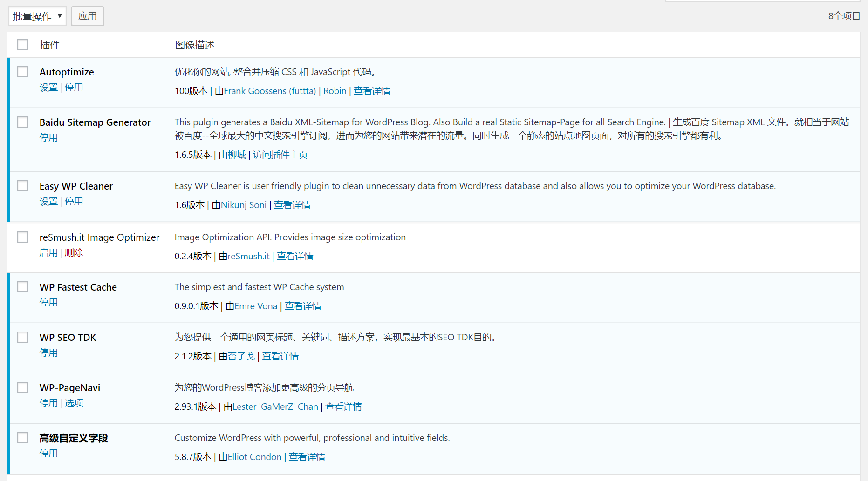Click the 1.6.5版本 version text

pyautogui.click(x=193, y=155)
